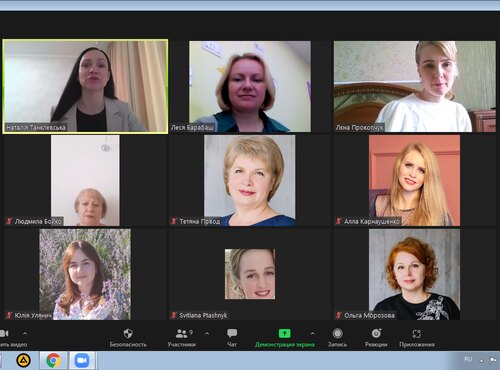Select Svitlana Ptashnyk participant tile
The image size is (500, 370).
(x=250, y=274)
